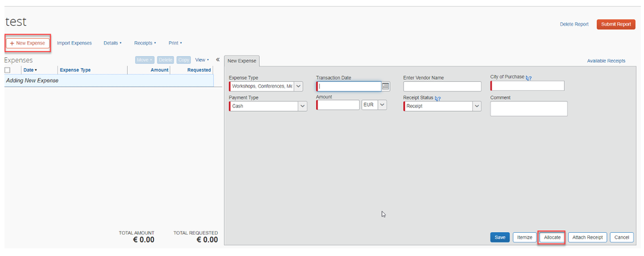Viewport: 644px width, 256px height.
Task: Expand the Expense Type dropdown arrow
Action: pos(298,86)
